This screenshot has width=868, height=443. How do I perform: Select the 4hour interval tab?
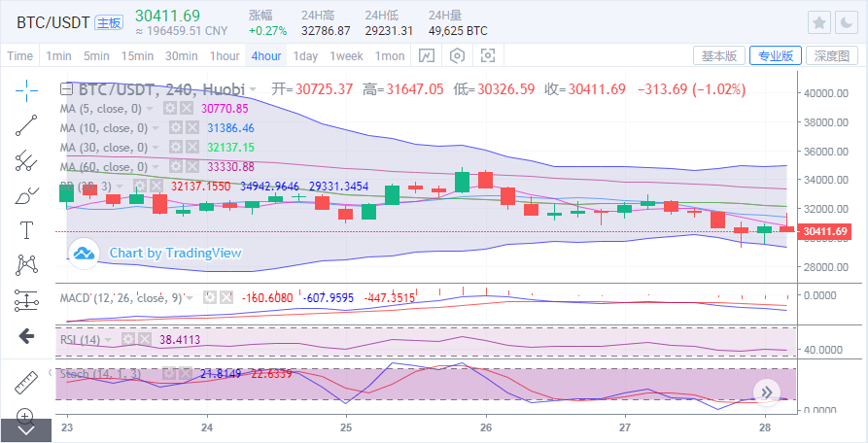point(266,55)
